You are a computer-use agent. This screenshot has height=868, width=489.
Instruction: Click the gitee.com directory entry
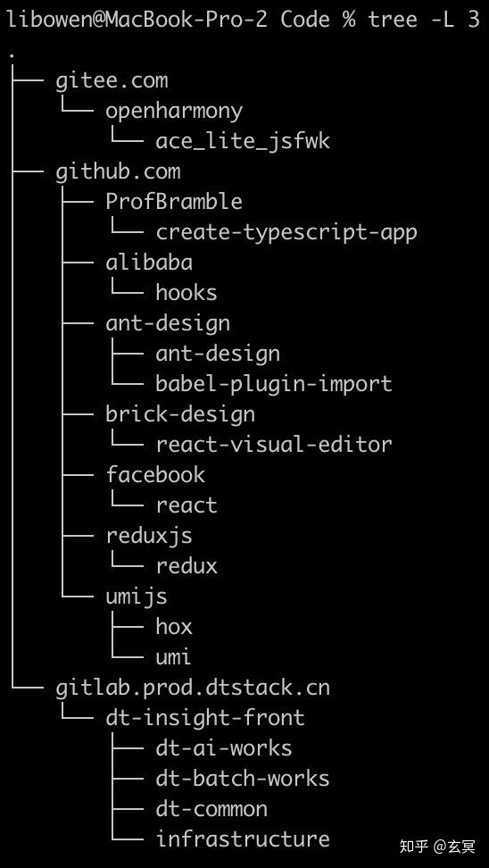click(x=112, y=80)
